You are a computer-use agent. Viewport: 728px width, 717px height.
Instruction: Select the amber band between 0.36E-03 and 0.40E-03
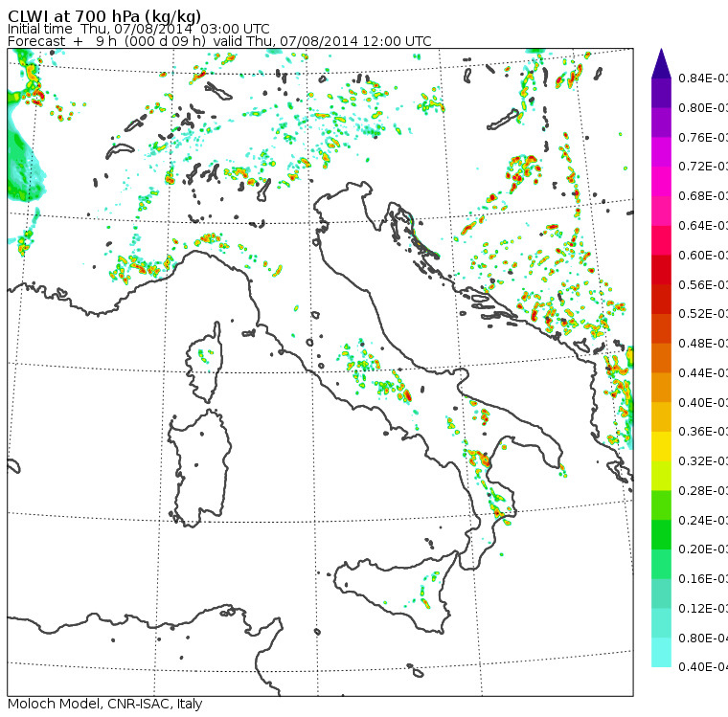[661, 416]
